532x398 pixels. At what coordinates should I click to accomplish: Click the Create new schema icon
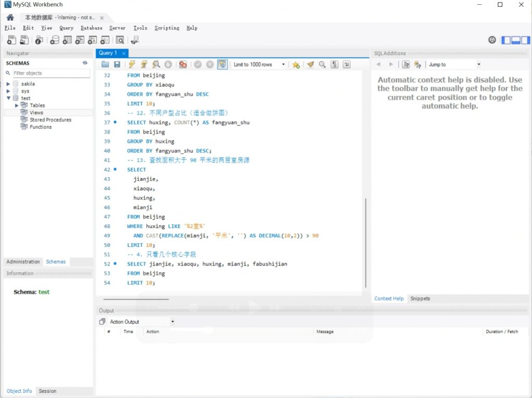coord(55,40)
